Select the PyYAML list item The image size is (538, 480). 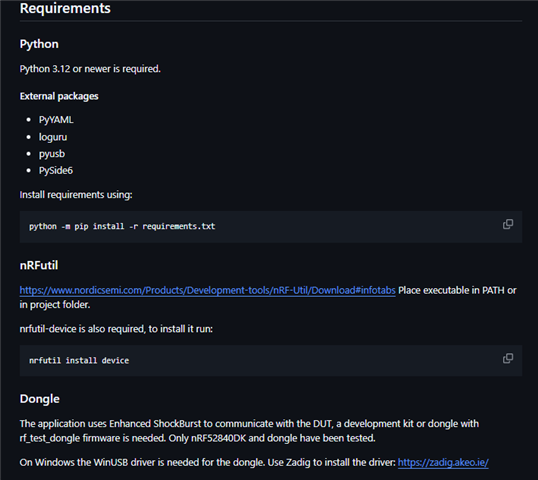56,120
